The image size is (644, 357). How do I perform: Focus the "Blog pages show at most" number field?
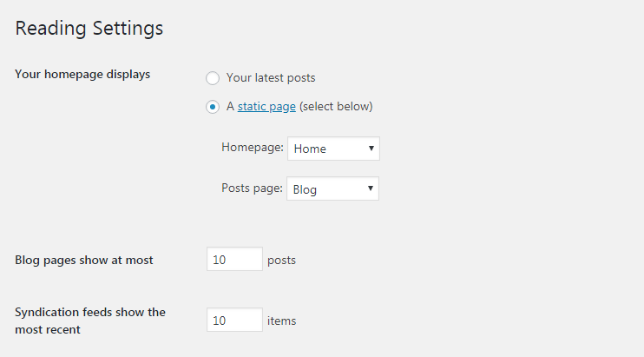(234, 260)
